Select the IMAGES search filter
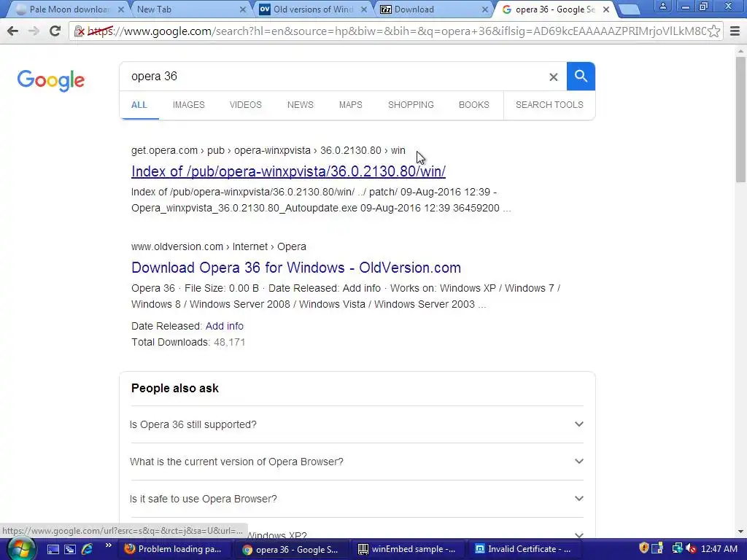The image size is (747, 560). (x=189, y=105)
